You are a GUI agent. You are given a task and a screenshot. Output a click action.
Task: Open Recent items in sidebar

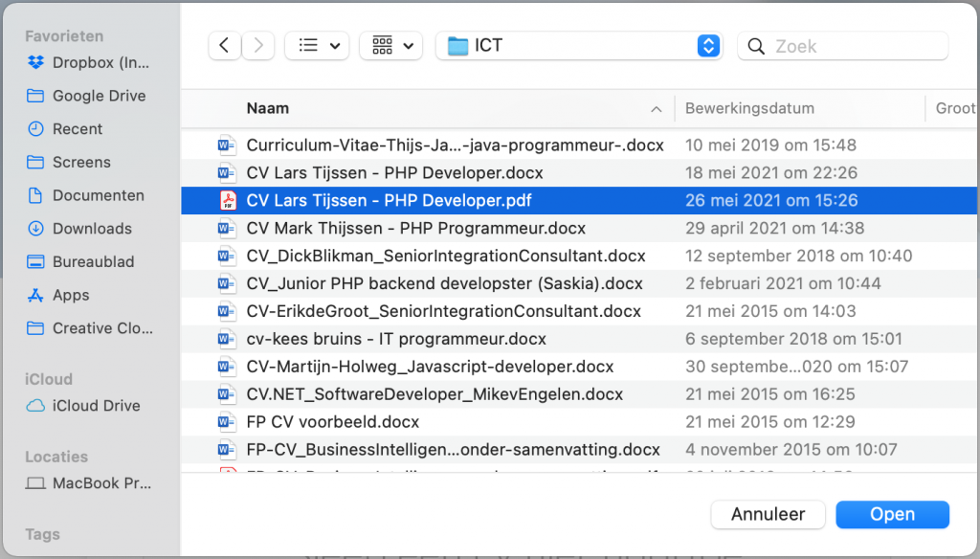pyautogui.click(x=77, y=129)
